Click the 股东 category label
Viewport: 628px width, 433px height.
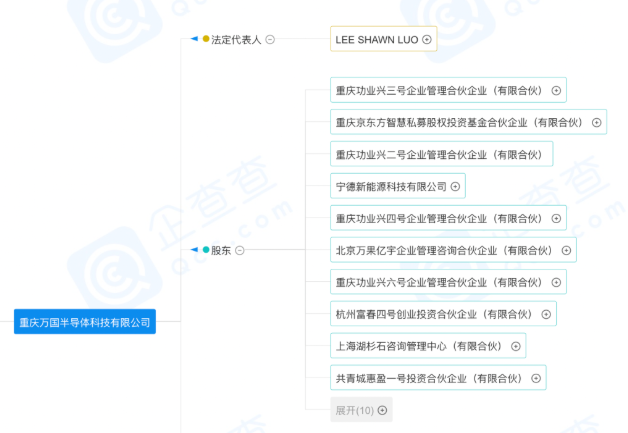(x=221, y=250)
